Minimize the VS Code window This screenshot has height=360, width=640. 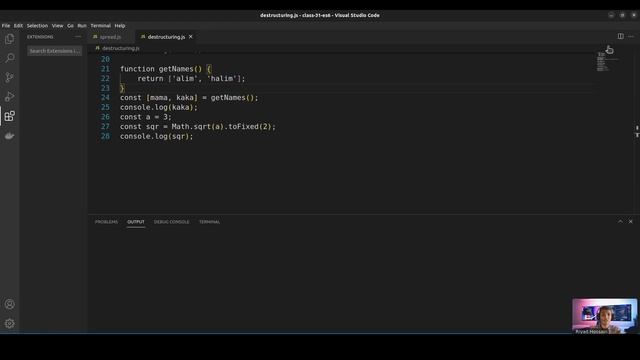(611, 15)
